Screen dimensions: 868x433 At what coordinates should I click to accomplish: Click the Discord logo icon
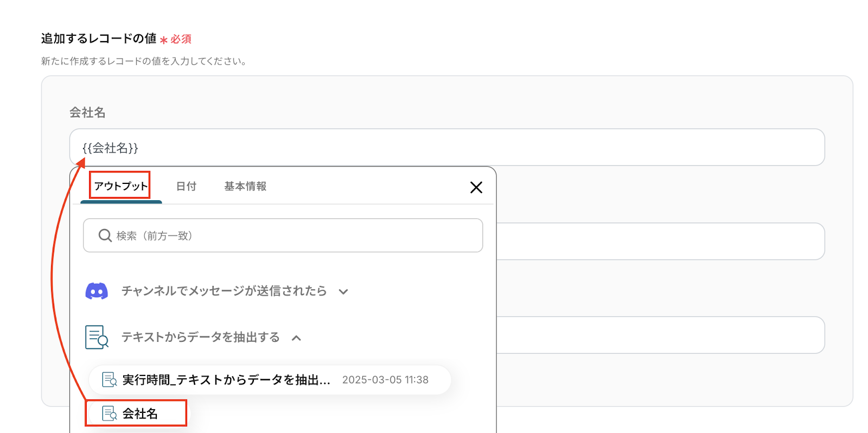(97, 291)
